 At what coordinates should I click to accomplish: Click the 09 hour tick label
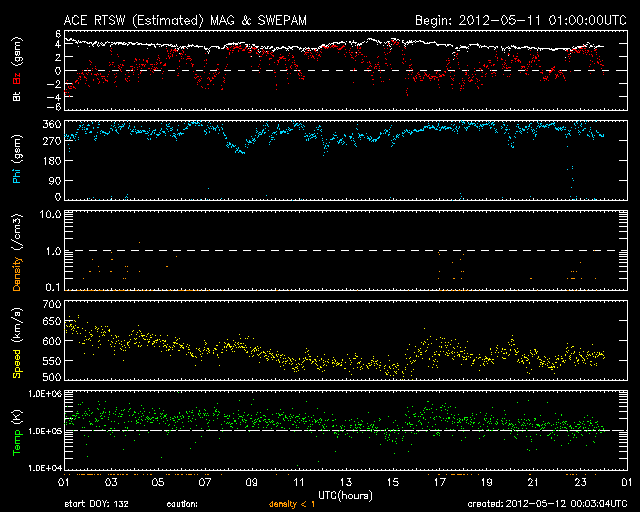pos(253,483)
